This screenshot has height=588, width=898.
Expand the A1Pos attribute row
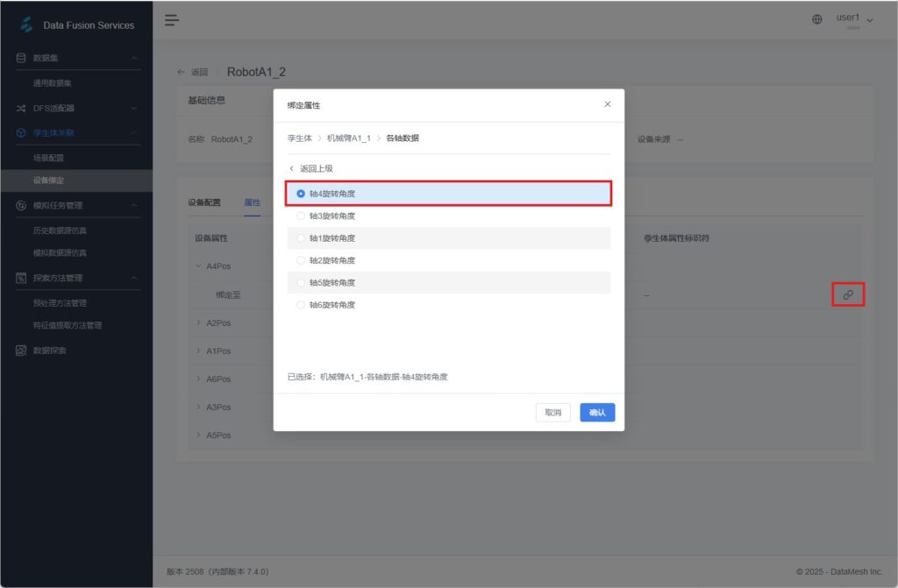(199, 351)
